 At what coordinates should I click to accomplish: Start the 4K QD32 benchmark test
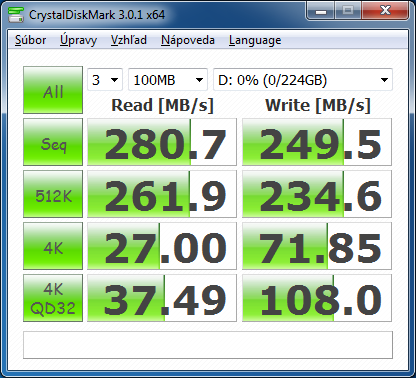point(53,298)
